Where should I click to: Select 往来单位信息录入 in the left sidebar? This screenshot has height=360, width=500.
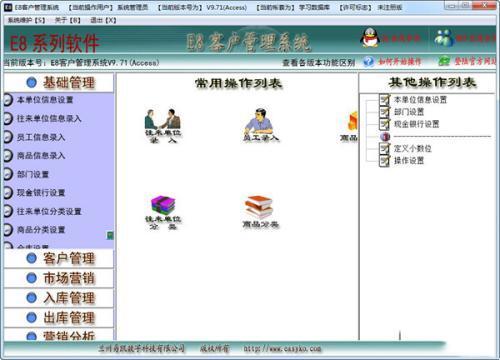click(x=49, y=118)
